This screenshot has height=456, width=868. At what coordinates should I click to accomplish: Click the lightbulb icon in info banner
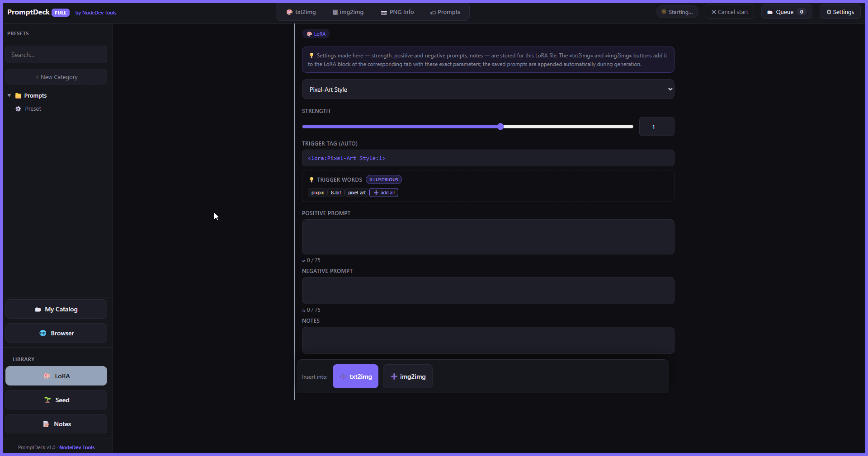coord(311,56)
